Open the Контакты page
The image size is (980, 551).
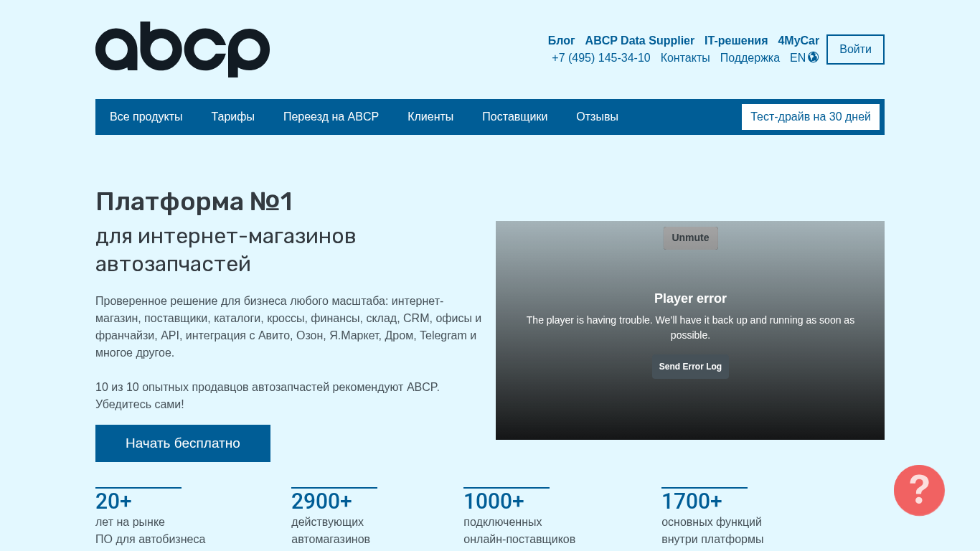(685, 58)
